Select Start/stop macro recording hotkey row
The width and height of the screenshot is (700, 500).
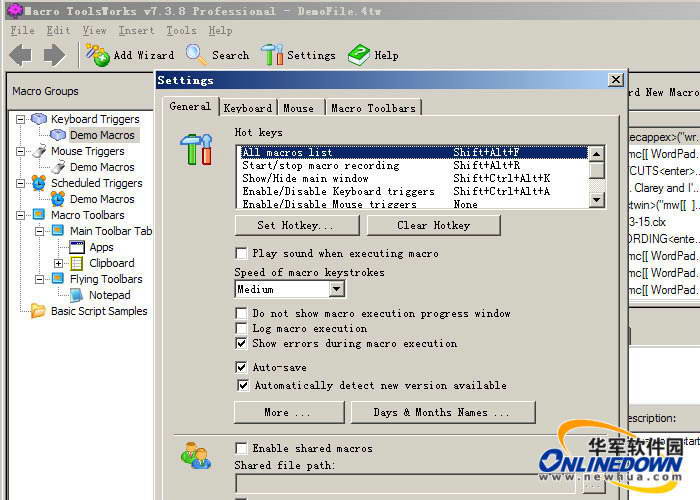click(x=414, y=166)
